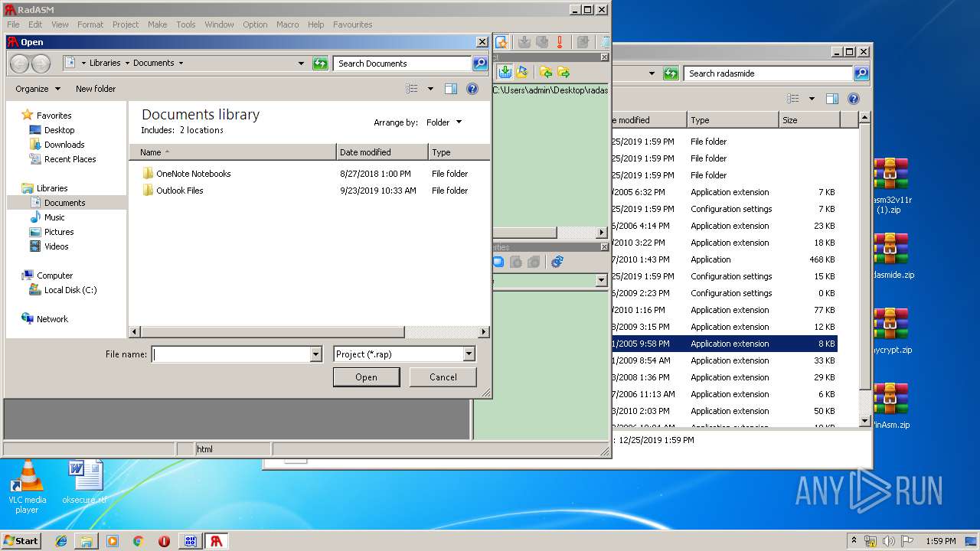Open Opera from the taskbar
The image size is (980, 551).
(164, 541)
